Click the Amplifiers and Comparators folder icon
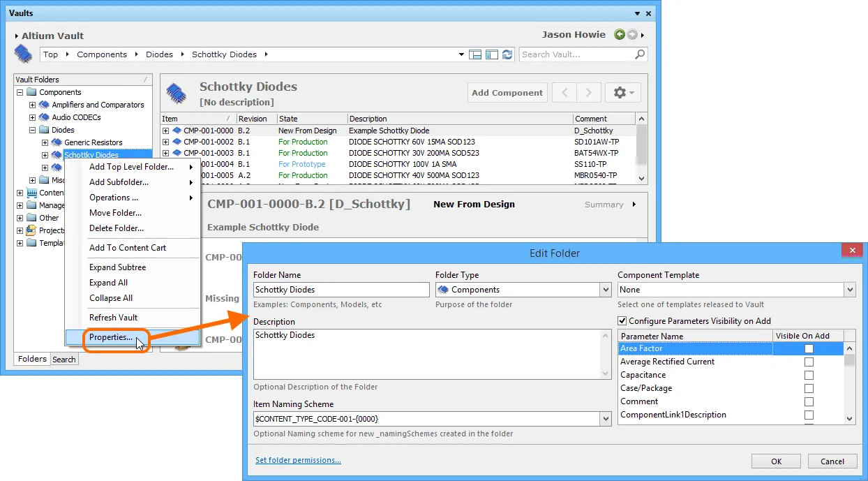The width and height of the screenshot is (868, 481). [44, 105]
